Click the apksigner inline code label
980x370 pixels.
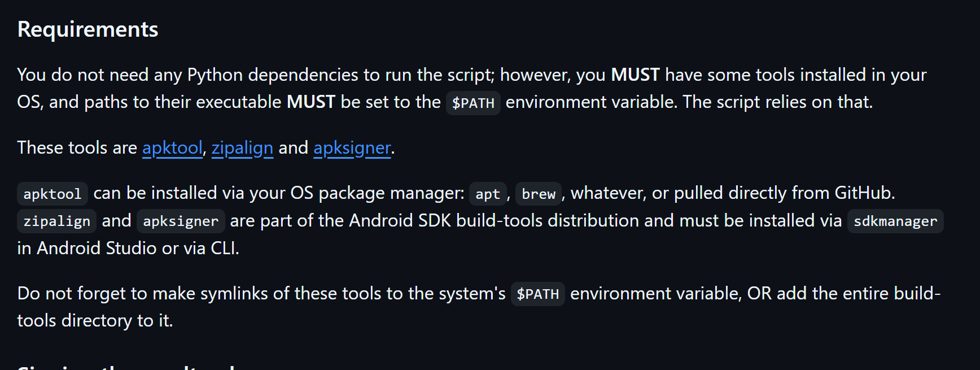point(181,221)
